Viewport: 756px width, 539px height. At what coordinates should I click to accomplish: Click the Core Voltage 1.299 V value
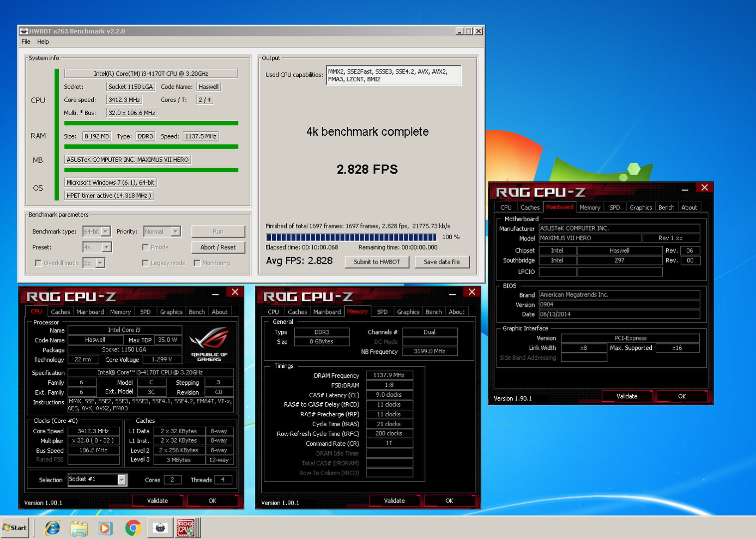(162, 359)
